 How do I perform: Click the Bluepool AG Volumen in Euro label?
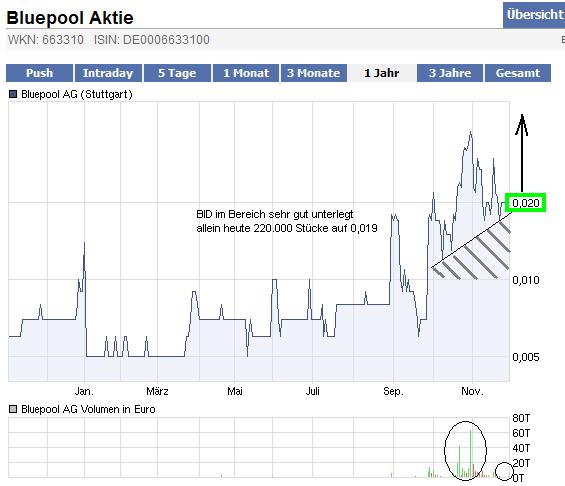(x=88, y=409)
